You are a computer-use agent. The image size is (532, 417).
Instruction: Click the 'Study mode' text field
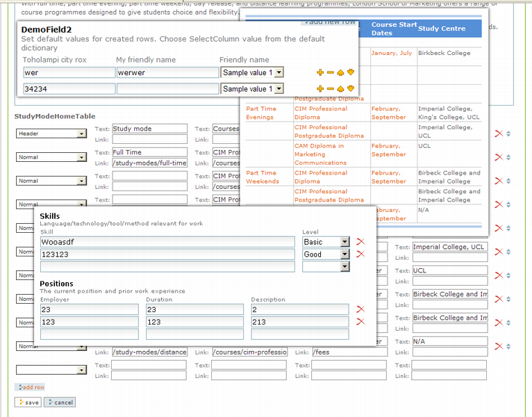tap(149, 129)
